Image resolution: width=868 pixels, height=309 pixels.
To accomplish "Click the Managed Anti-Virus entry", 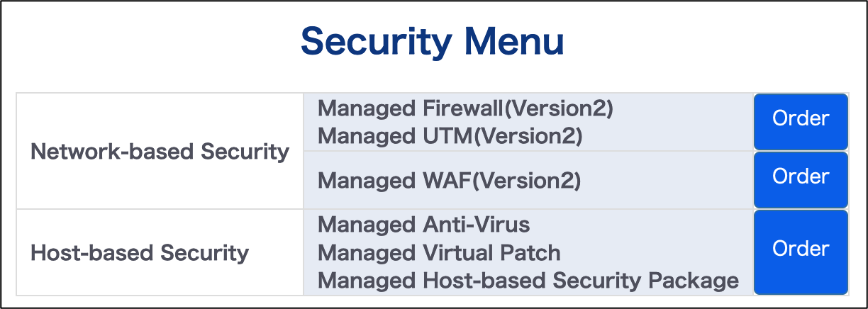I will coord(423,225).
